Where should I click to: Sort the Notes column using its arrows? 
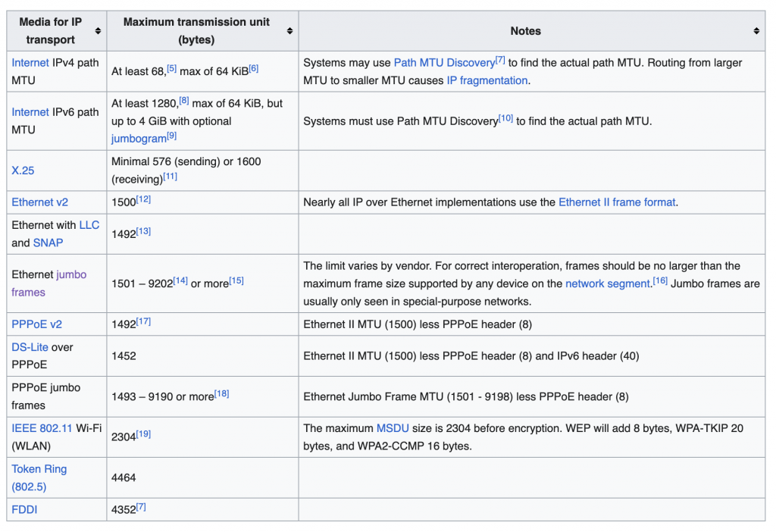pos(756,31)
